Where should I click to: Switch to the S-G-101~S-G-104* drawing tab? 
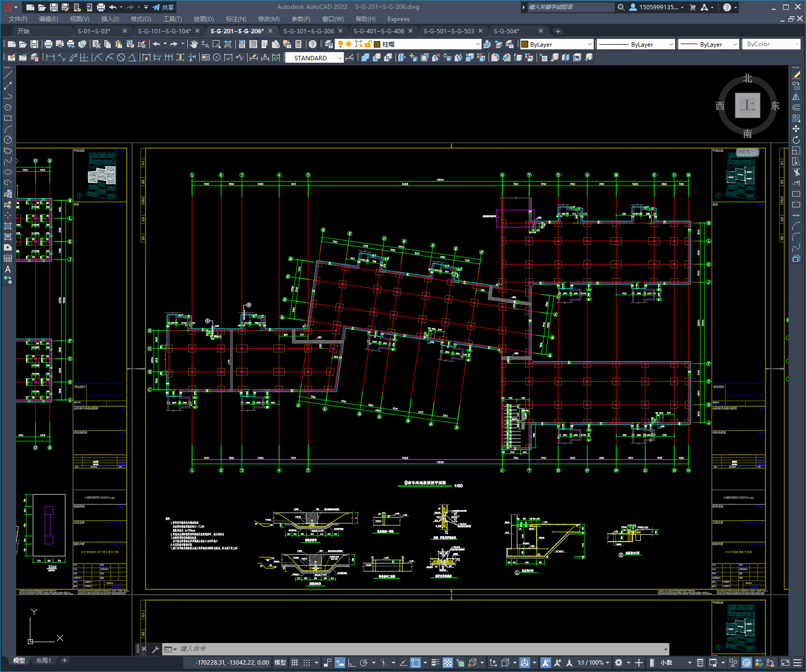click(164, 31)
